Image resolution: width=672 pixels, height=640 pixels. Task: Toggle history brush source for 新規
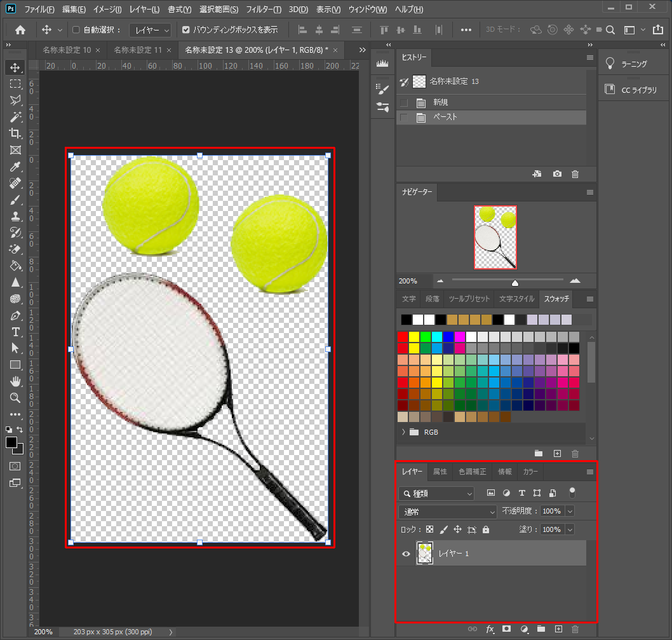click(404, 102)
